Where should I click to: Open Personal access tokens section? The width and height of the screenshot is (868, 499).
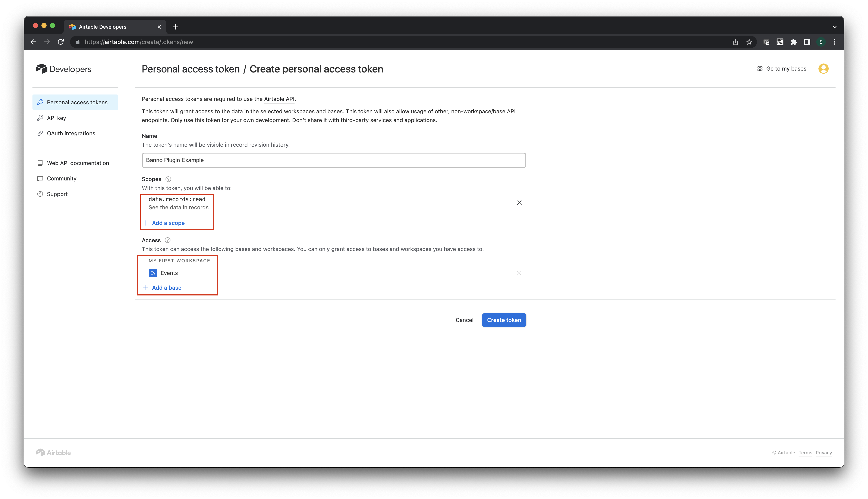pyautogui.click(x=75, y=102)
